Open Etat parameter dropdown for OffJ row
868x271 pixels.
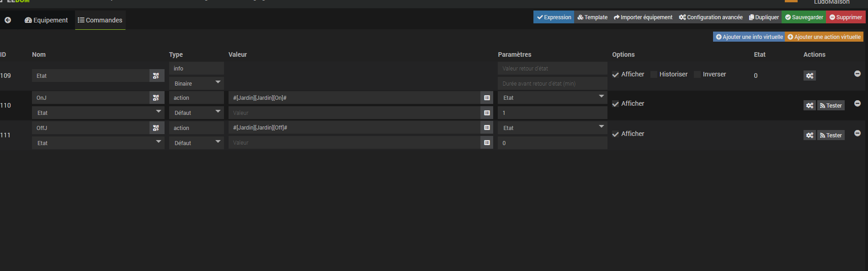(x=553, y=128)
